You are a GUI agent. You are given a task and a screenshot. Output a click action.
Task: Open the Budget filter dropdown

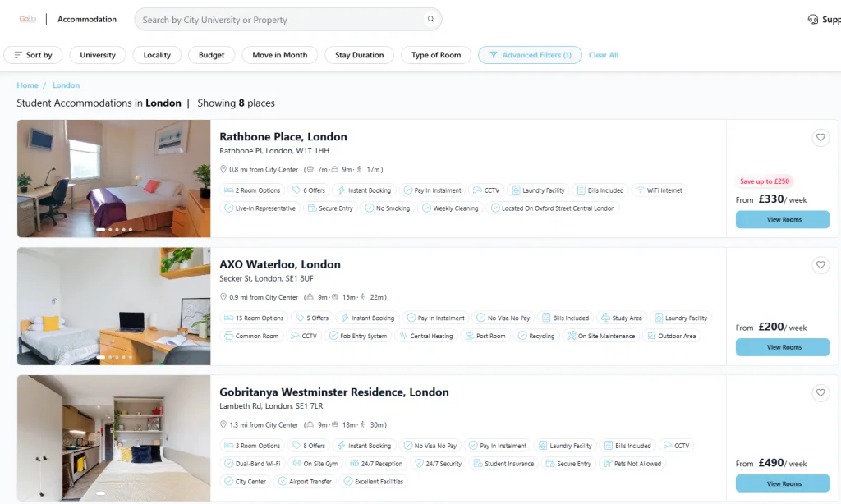click(x=211, y=55)
